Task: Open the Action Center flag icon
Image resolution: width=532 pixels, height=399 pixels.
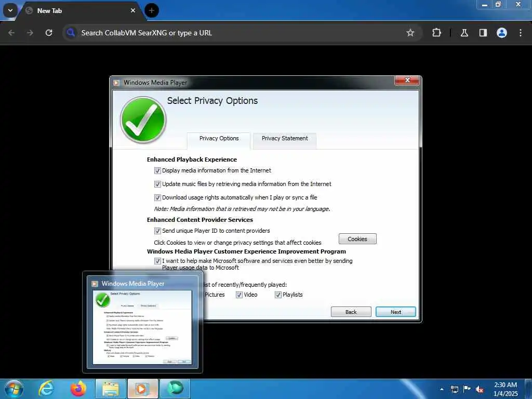Action: 467,389
